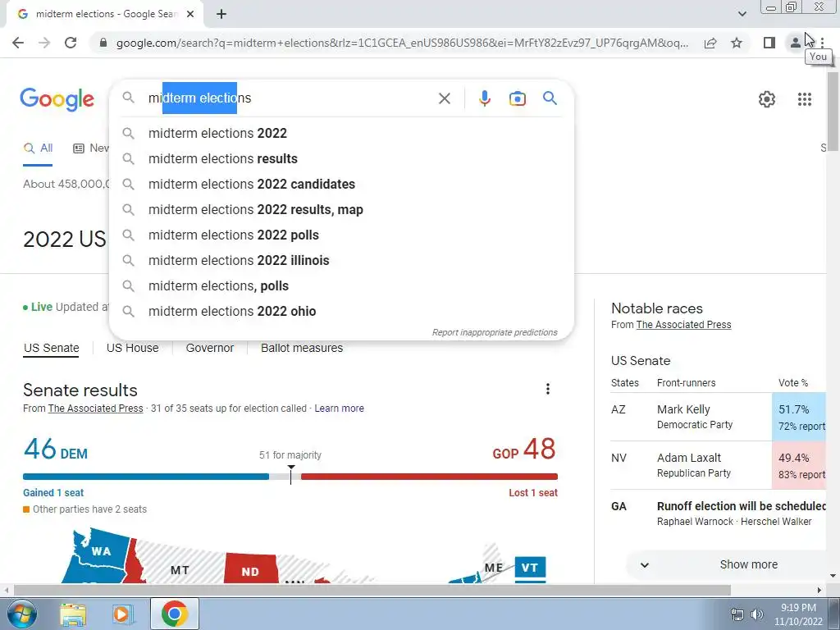
Task: Open the Chrome side panel icon
Action: [x=769, y=43]
